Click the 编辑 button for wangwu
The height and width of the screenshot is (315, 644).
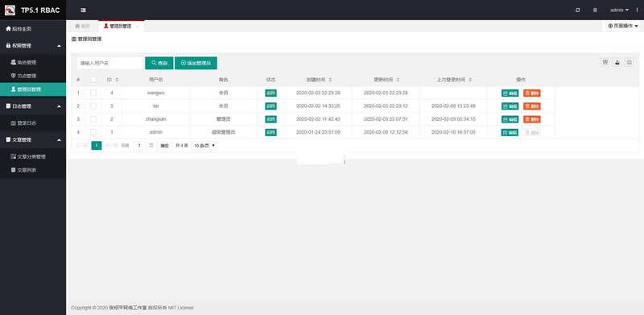point(510,93)
